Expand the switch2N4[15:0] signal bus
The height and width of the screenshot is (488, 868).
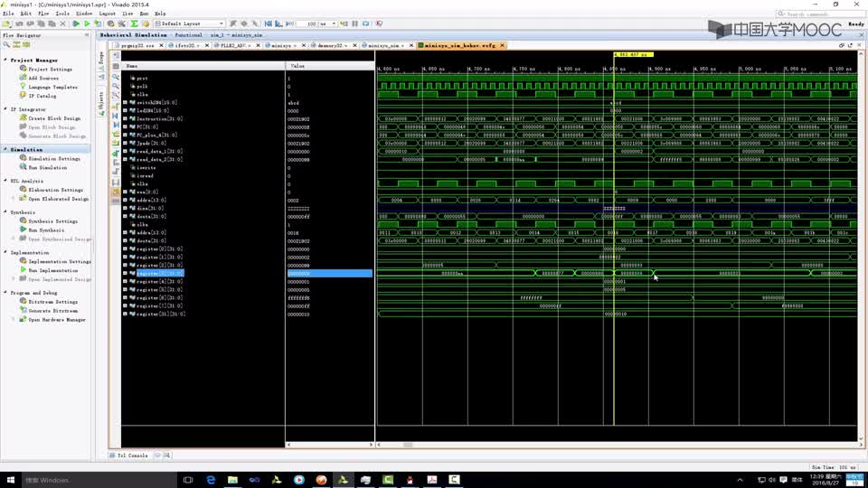125,102
